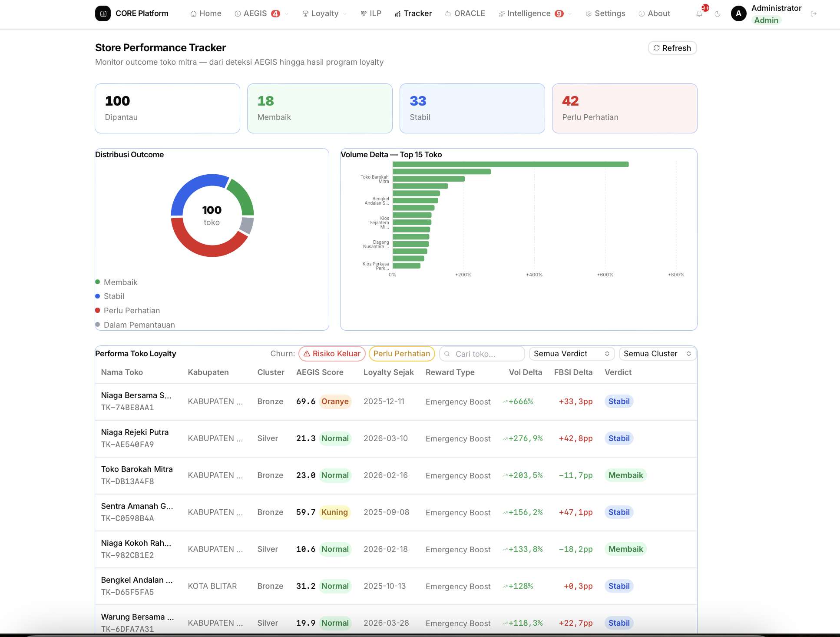This screenshot has height=637, width=840.
Task: Click the search icon in Cari toko
Action: 447,354
